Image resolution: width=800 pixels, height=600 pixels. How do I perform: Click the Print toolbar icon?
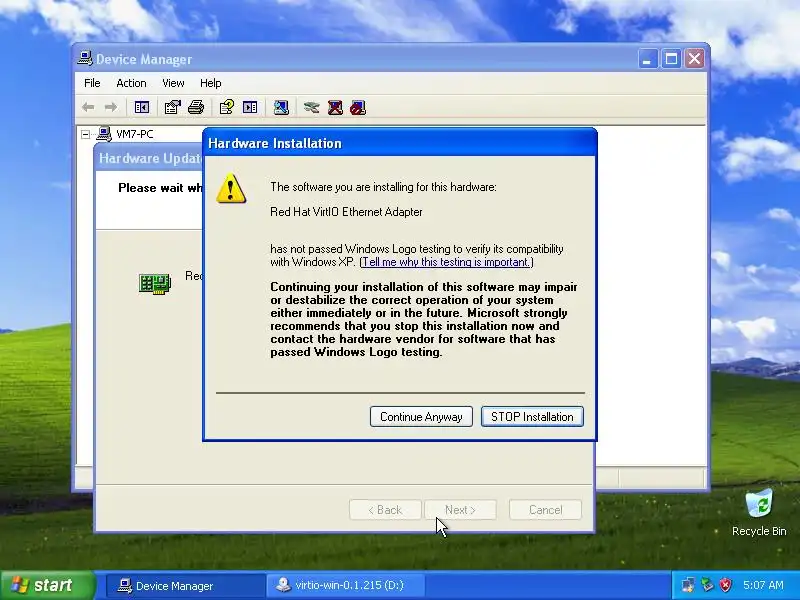click(x=196, y=107)
